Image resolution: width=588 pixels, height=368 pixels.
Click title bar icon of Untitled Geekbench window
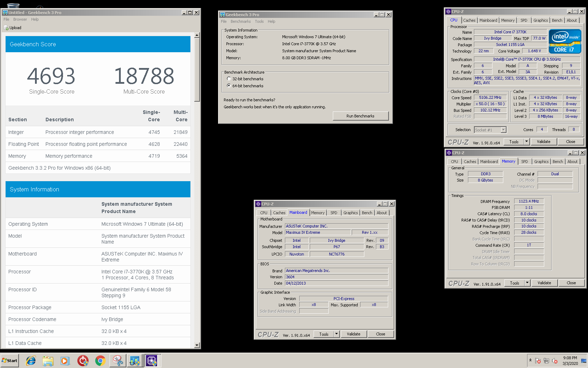coord(5,12)
